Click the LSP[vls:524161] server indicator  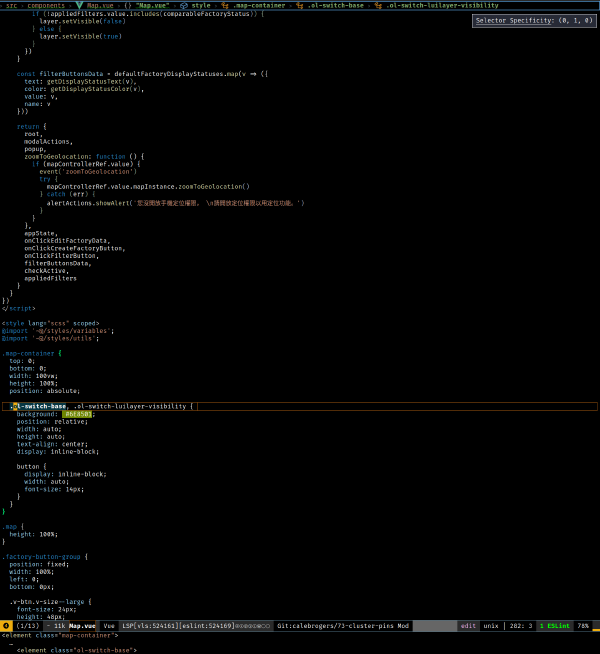[x=150, y=626]
